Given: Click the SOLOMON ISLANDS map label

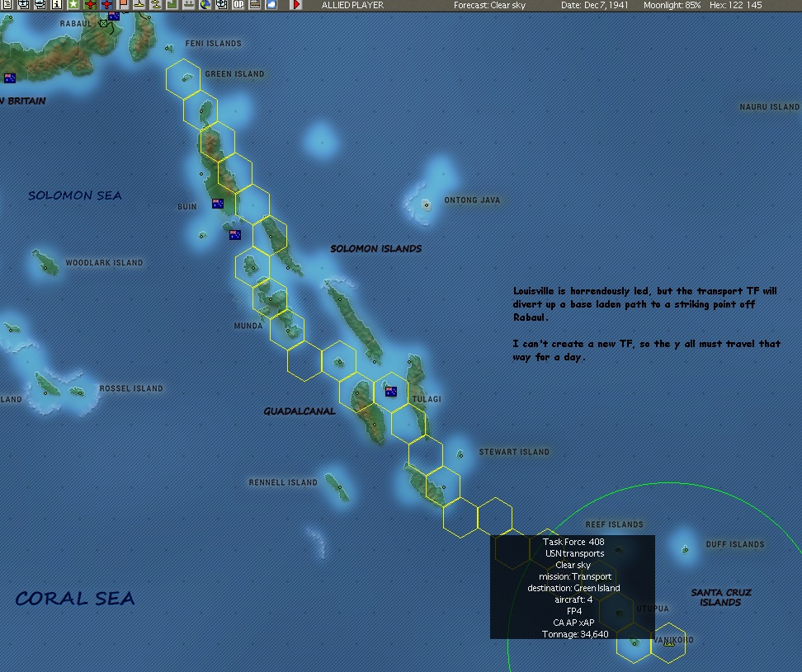Looking at the screenshot, I should tap(376, 249).
